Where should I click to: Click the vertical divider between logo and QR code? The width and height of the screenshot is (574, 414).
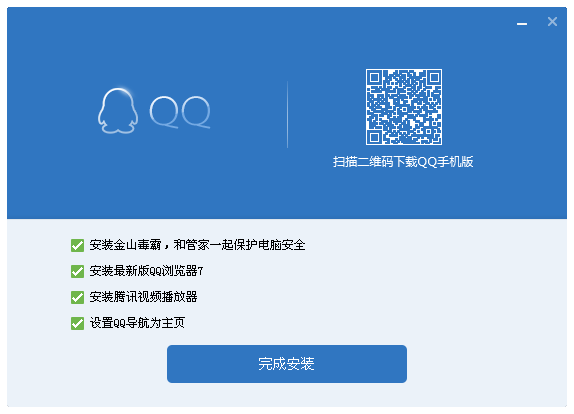tap(287, 115)
